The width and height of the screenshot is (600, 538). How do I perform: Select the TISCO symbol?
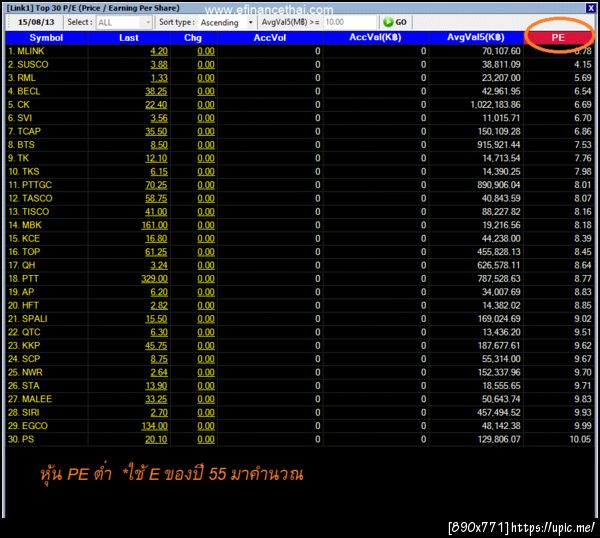(x=36, y=212)
